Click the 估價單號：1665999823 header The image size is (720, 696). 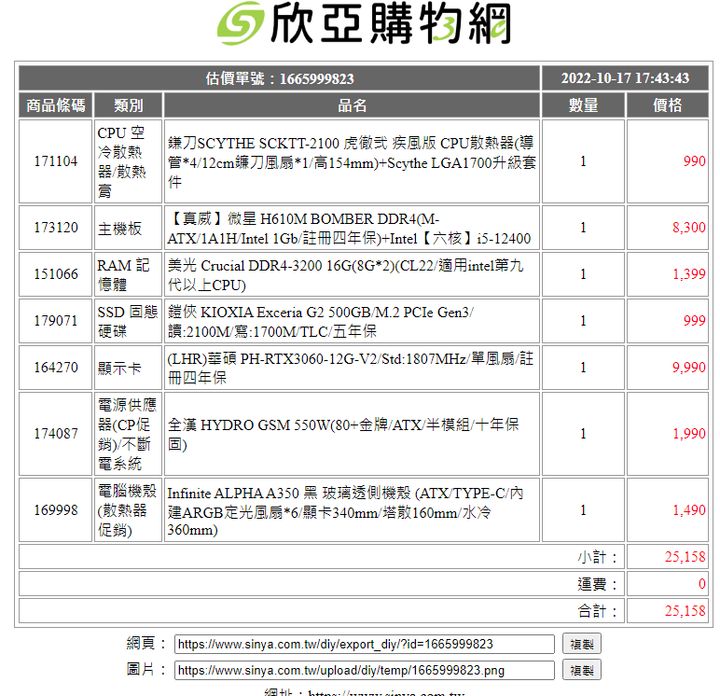[x=280, y=79]
